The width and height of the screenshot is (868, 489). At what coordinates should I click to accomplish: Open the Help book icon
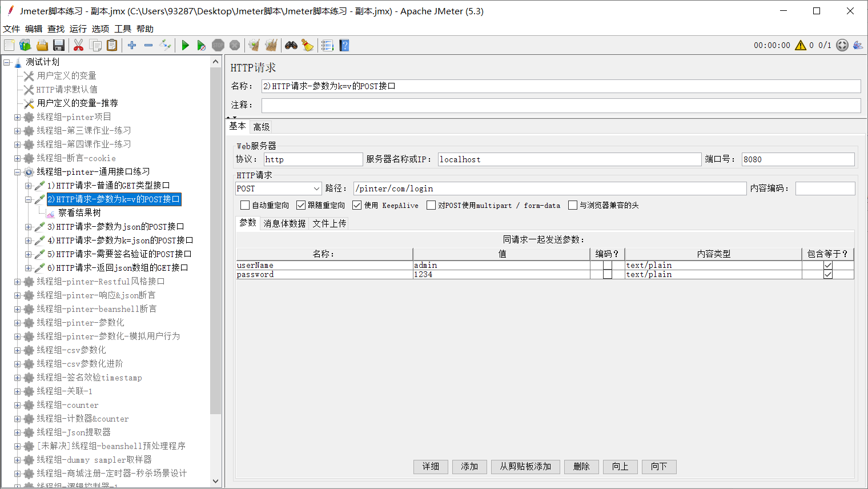pos(344,45)
